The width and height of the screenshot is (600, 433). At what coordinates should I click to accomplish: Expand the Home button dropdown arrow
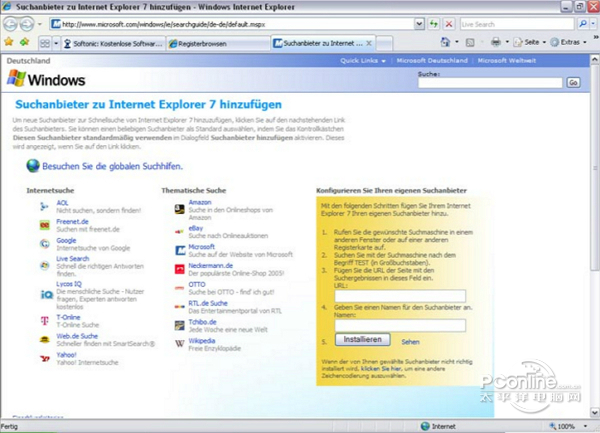coord(457,42)
